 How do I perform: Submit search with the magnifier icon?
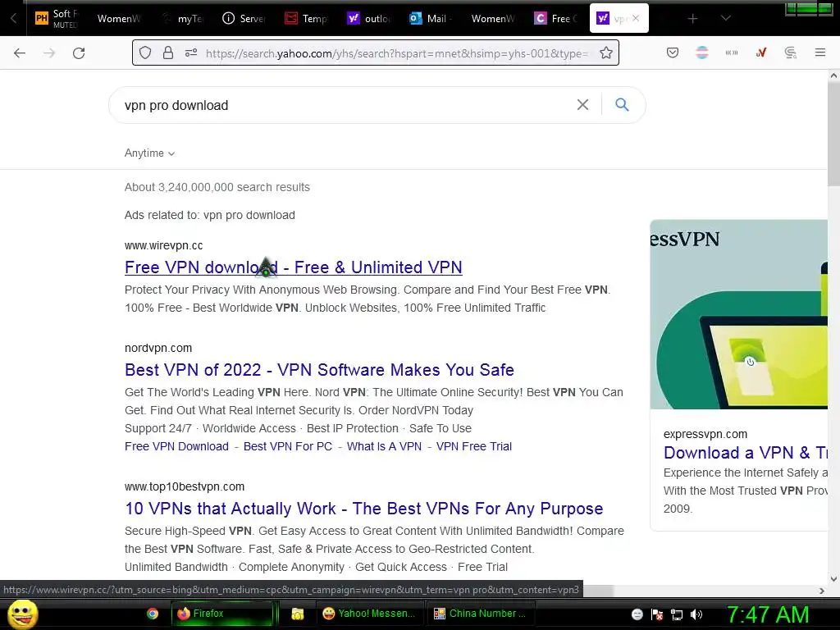(622, 104)
